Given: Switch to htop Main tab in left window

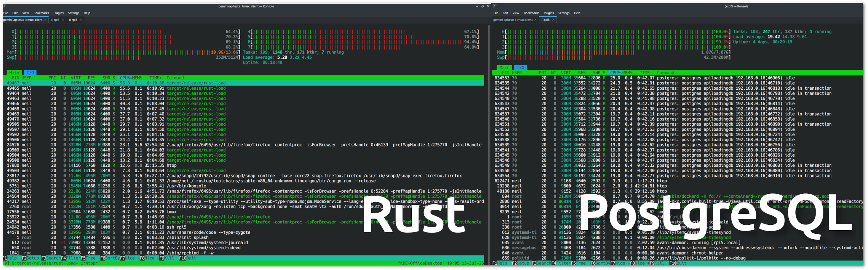Looking at the screenshot, I should coord(14,73).
